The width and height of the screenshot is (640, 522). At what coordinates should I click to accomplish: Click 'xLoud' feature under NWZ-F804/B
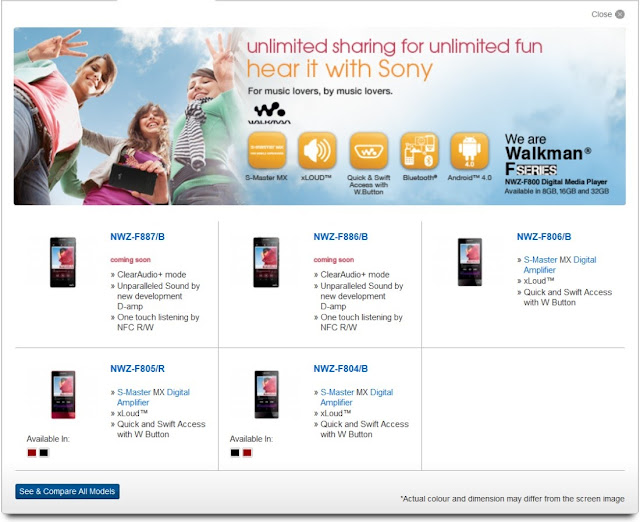(336, 413)
